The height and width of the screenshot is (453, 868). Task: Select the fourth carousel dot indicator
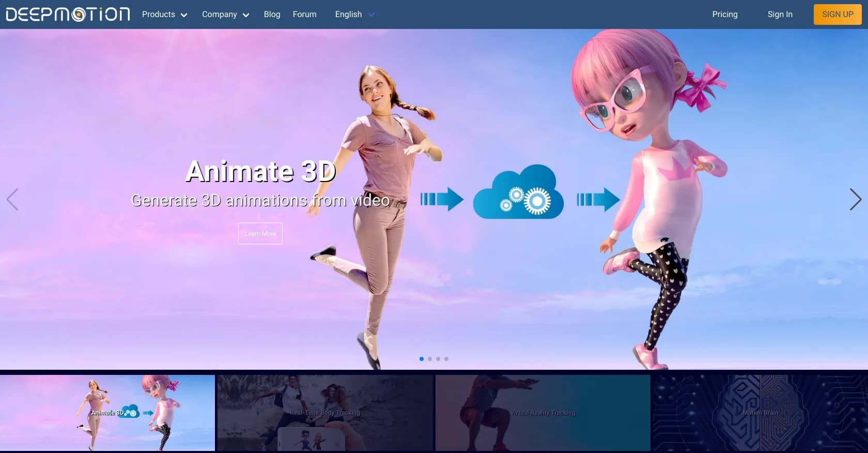446,359
